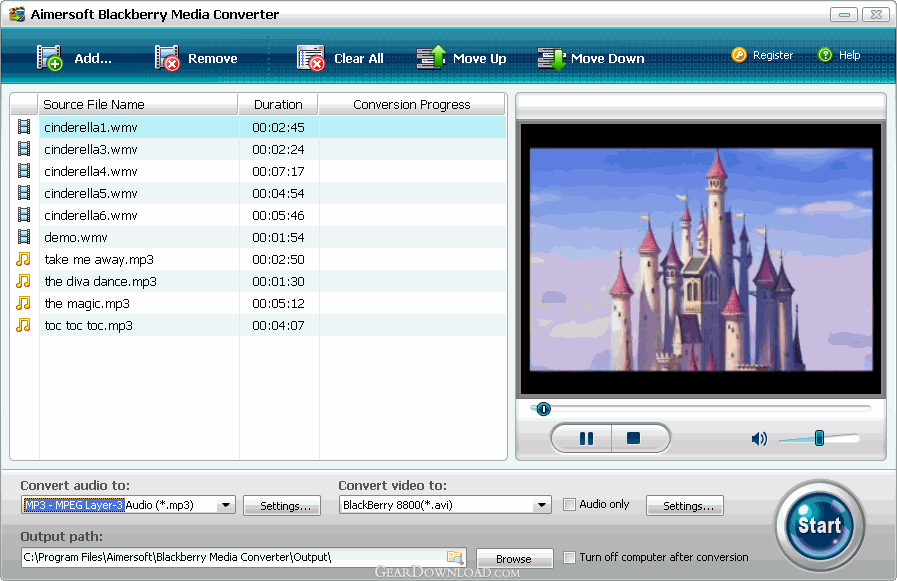Click the volume slider handle
This screenshot has width=897, height=581.
[819, 438]
